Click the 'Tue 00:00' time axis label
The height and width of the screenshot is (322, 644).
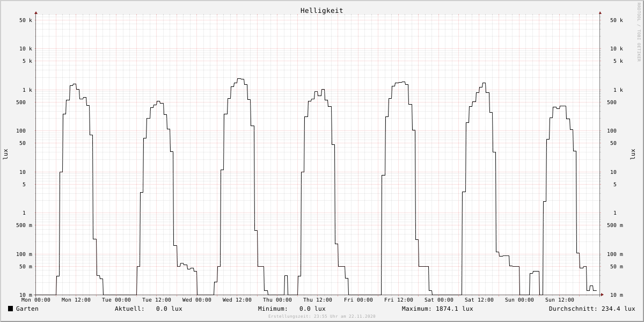116,300
